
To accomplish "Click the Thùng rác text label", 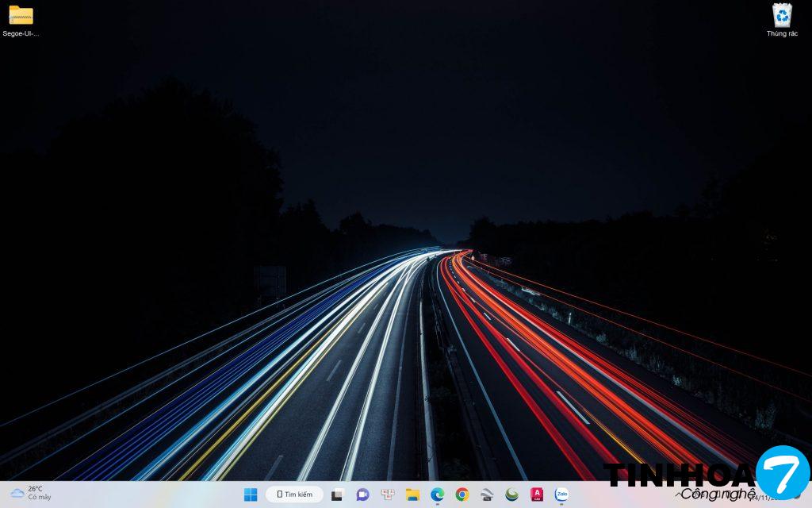I will [x=782, y=34].
